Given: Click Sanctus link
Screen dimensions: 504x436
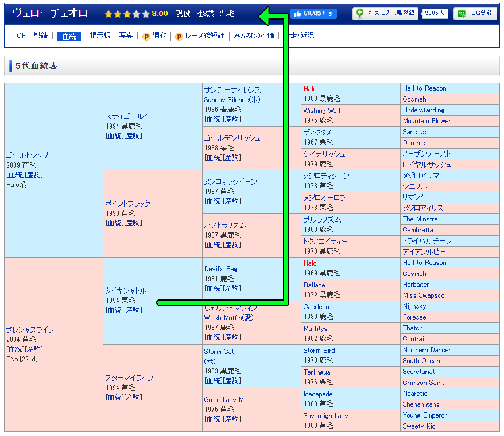Looking at the screenshot, I should (x=414, y=132).
